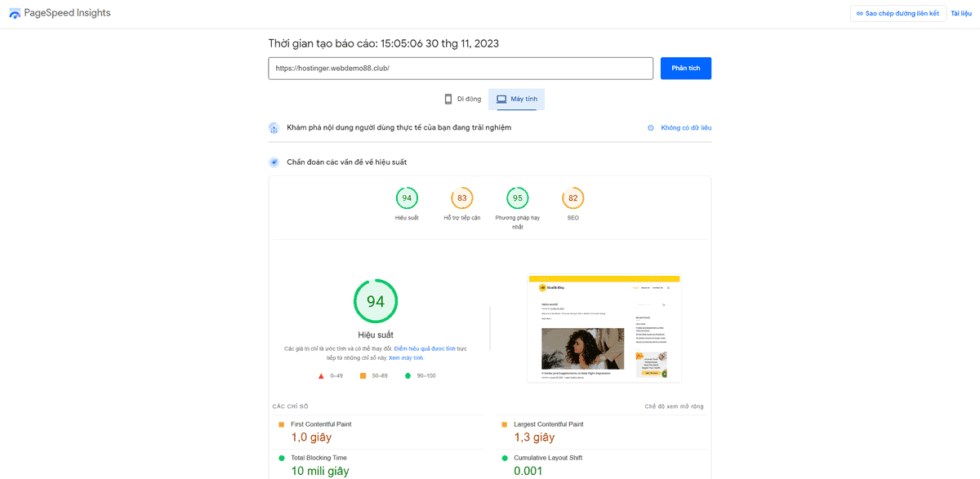Image resolution: width=980 pixels, height=479 pixels.
Task: Click the Largest Contentful Paint label
Action: [x=549, y=424]
